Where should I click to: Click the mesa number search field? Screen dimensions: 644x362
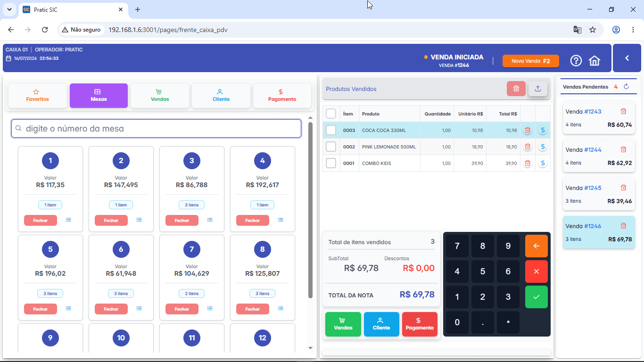[x=156, y=129]
